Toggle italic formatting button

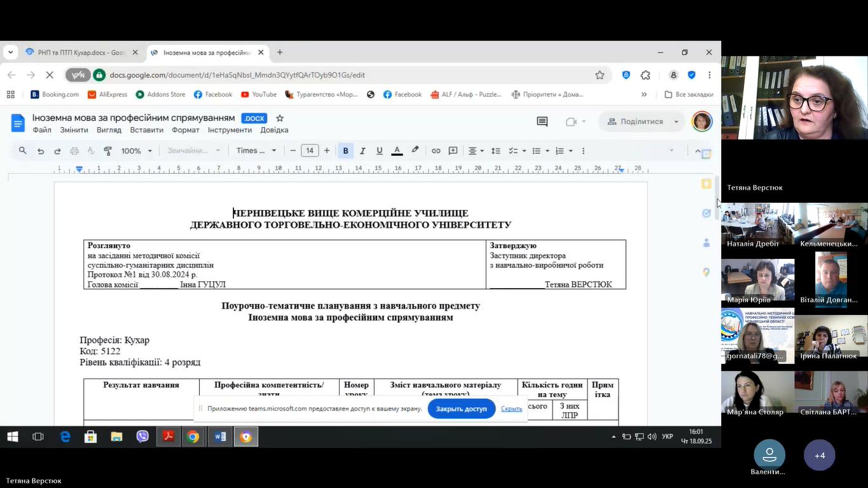pyautogui.click(x=362, y=151)
